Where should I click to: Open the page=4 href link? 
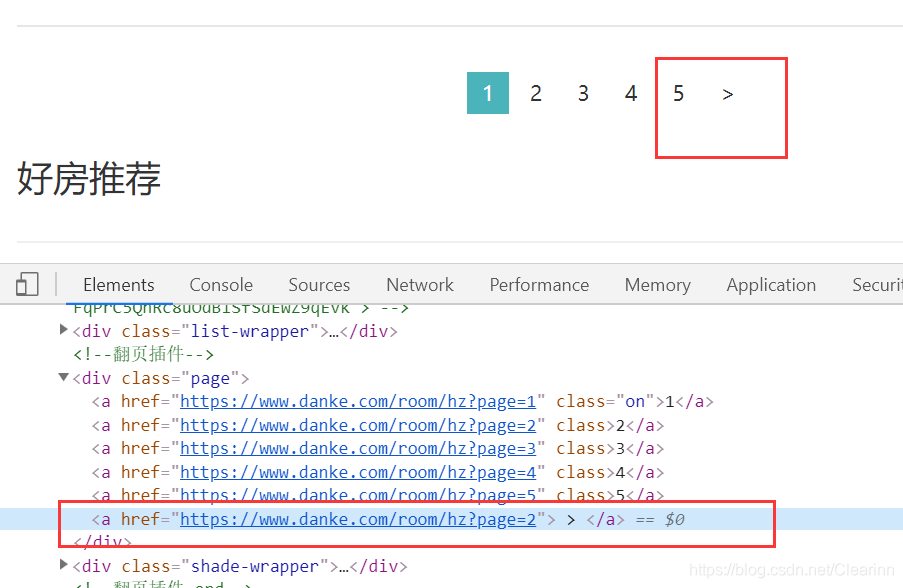358,473
